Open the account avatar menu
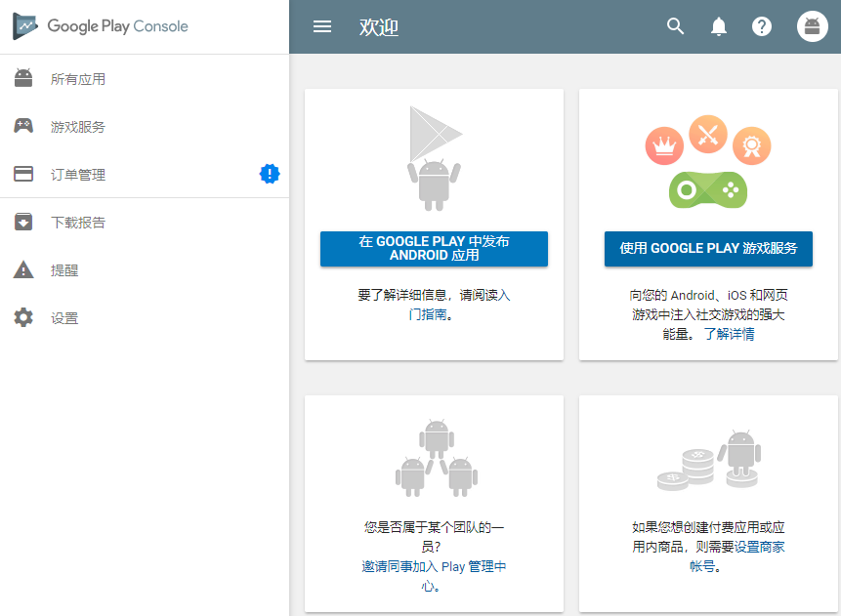 812,26
